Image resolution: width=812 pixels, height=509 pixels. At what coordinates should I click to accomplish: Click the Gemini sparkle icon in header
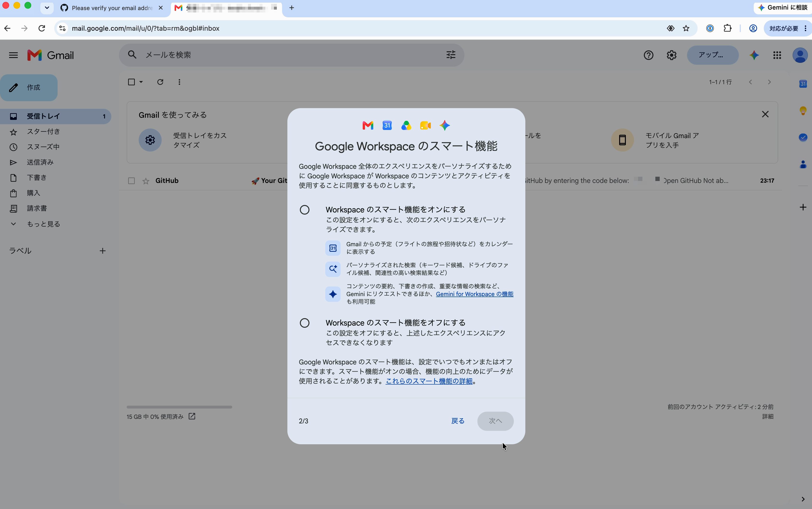[754, 55]
